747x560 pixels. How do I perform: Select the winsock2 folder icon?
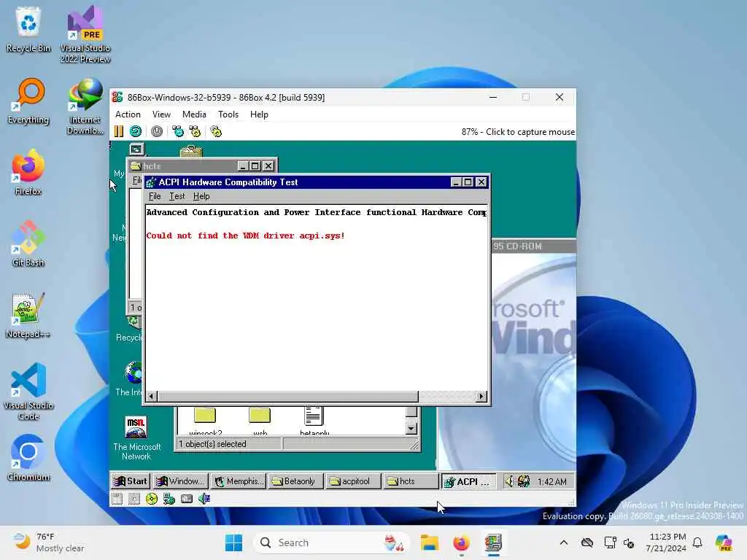click(205, 421)
